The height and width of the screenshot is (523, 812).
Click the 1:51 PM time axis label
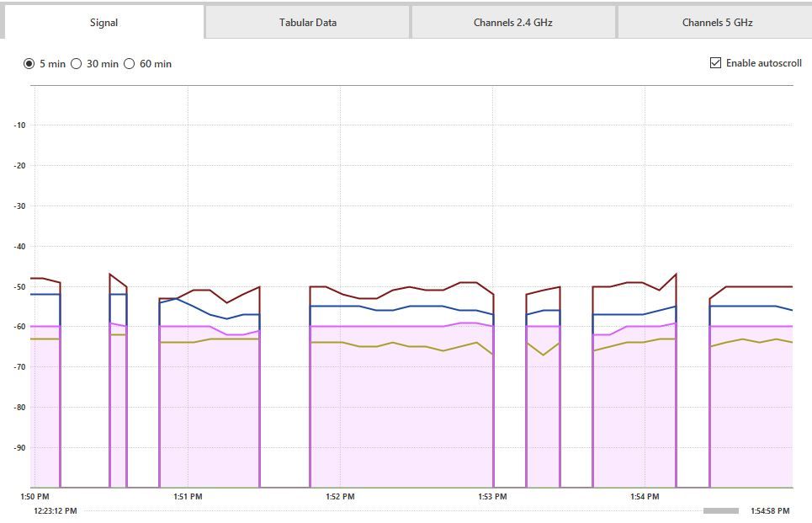pos(188,497)
